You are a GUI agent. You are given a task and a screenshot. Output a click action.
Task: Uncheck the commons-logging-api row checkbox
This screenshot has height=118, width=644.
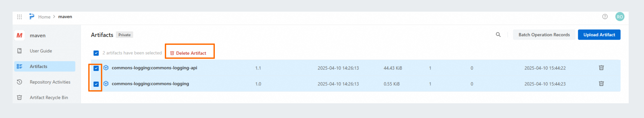click(96, 68)
